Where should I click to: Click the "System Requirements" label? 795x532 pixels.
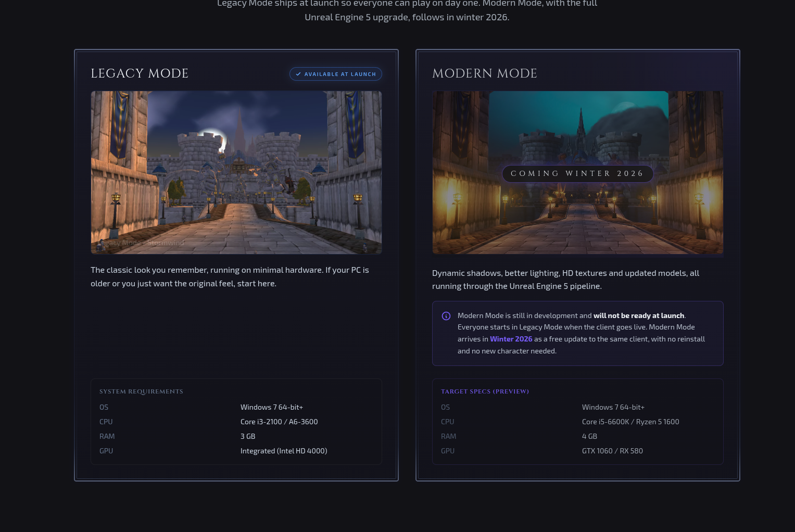tap(141, 391)
